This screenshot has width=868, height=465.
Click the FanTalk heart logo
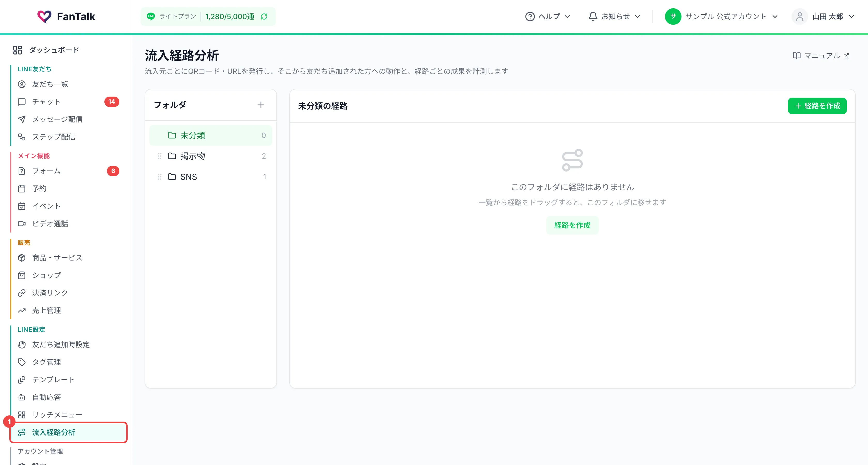click(x=44, y=17)
